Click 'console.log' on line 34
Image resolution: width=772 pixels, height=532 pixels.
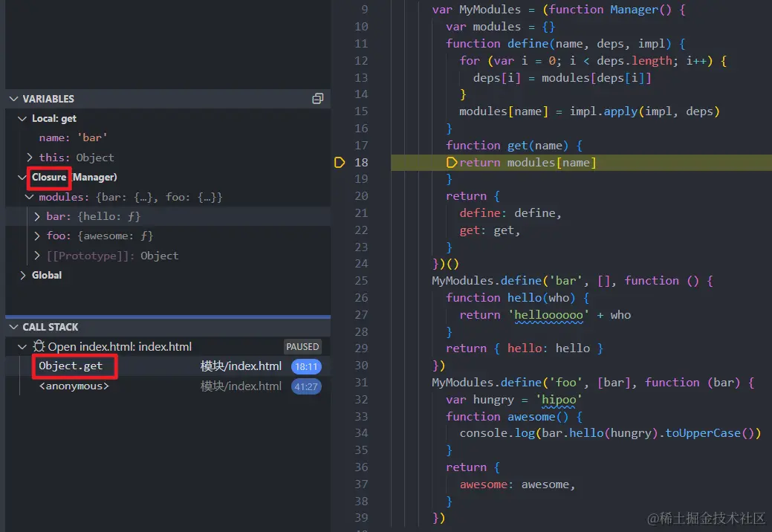497,433
